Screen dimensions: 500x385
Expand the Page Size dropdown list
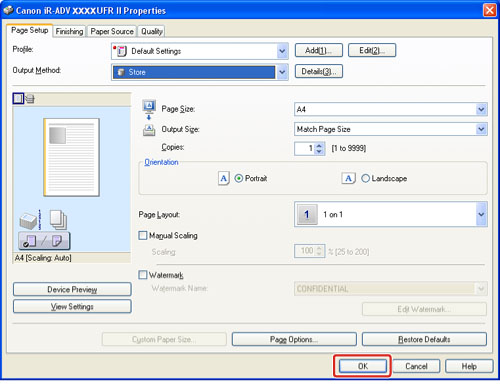click(x=481, y=109)
